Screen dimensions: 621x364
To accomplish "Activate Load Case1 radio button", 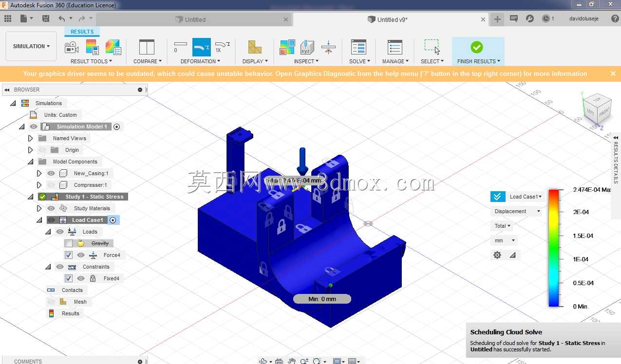I will pyautogui.click(x=113, y=220).
